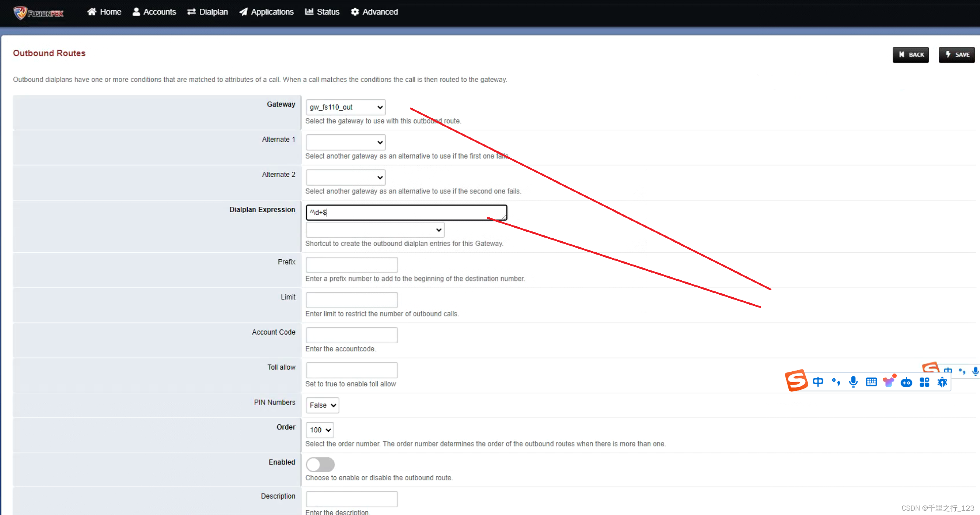Expand the Alternate 1 gateway dropdown
Image resolution: width=980 pixels, height=515 pixels.
click(x=345, y=142)
